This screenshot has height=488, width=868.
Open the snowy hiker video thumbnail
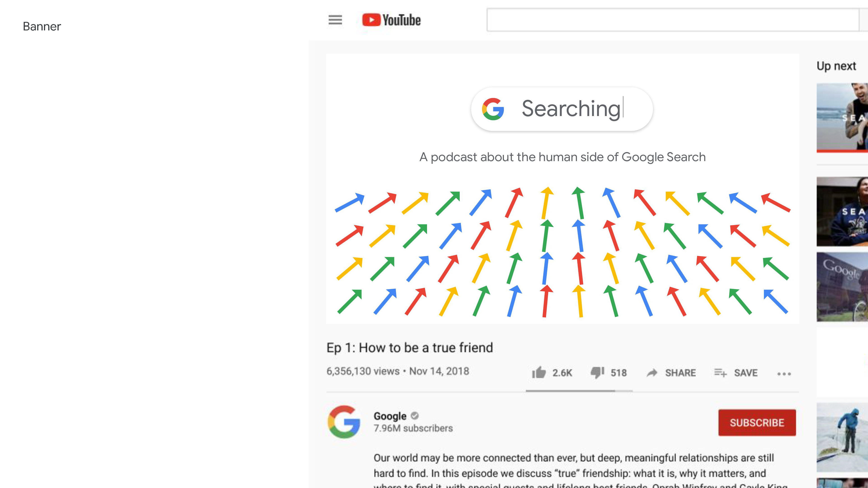coord(842,437)
